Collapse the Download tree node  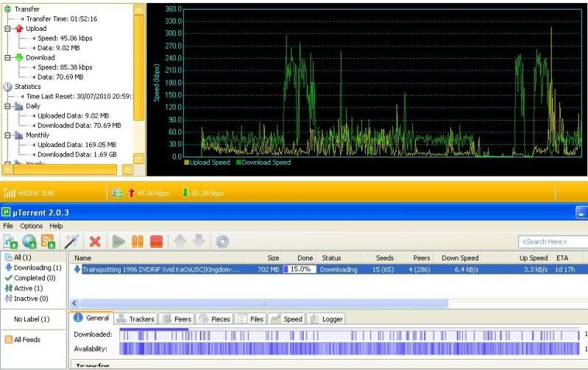[x=7, y=57]
